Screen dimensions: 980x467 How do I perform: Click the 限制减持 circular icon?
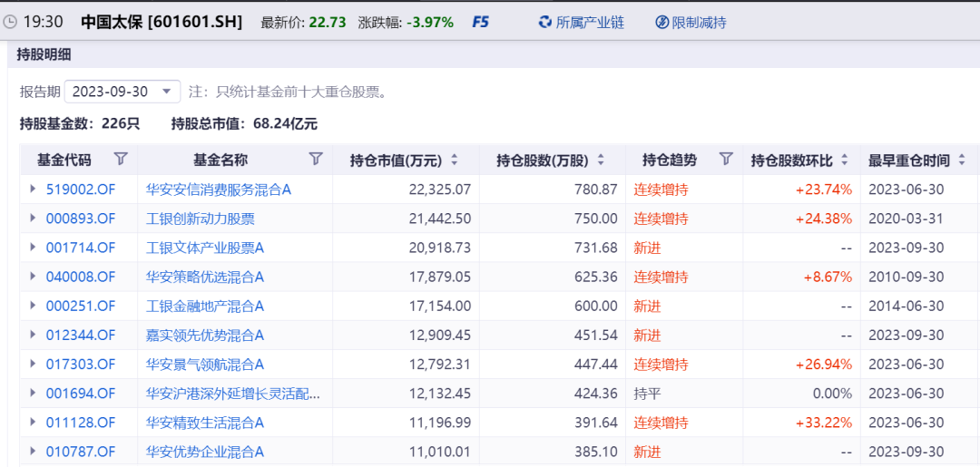point(661,23)
